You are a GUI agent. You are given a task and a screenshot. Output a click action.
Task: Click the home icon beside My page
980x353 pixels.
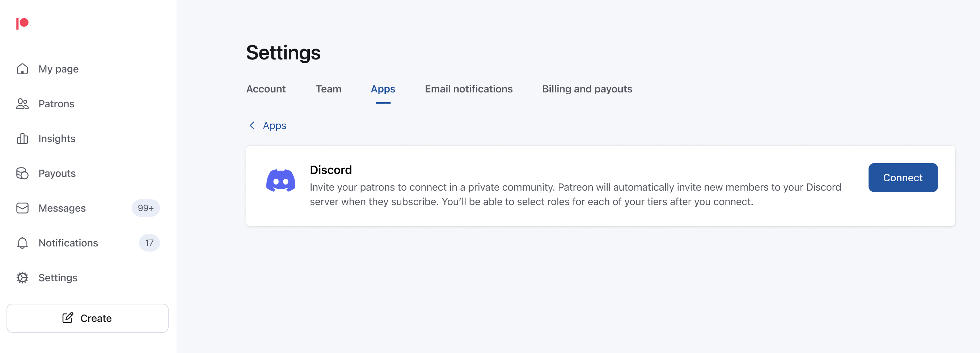pos(22,69)
